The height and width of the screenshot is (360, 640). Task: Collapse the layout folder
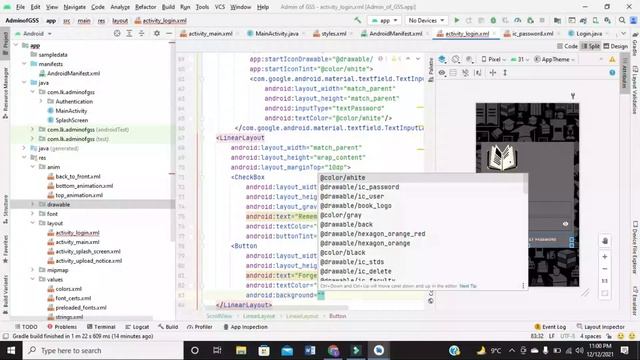tap(33, 223)
